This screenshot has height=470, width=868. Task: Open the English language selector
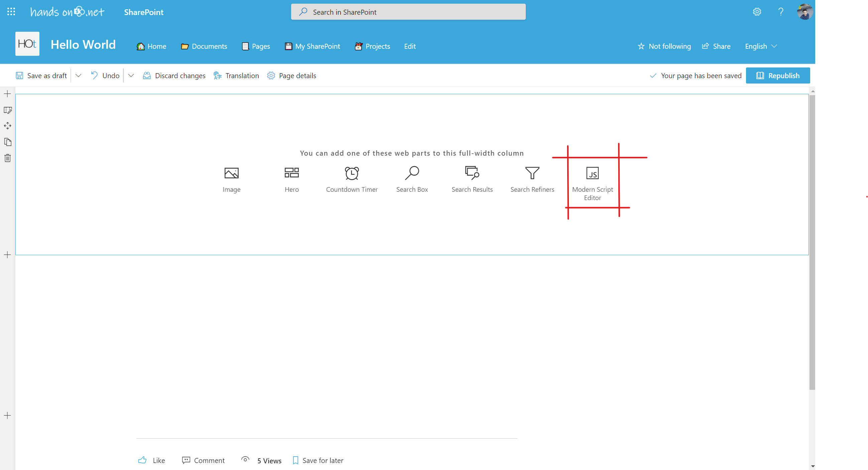coord(760,46)
